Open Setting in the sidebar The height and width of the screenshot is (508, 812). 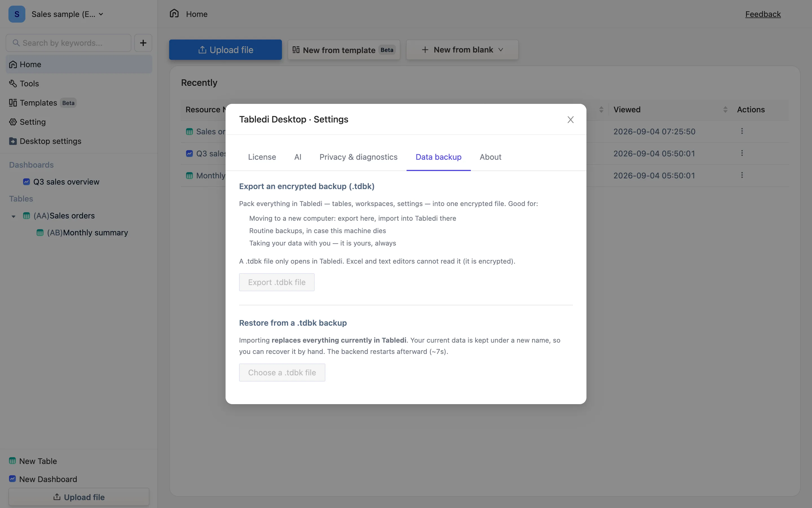pyautogui.click(x=79, y=122)
